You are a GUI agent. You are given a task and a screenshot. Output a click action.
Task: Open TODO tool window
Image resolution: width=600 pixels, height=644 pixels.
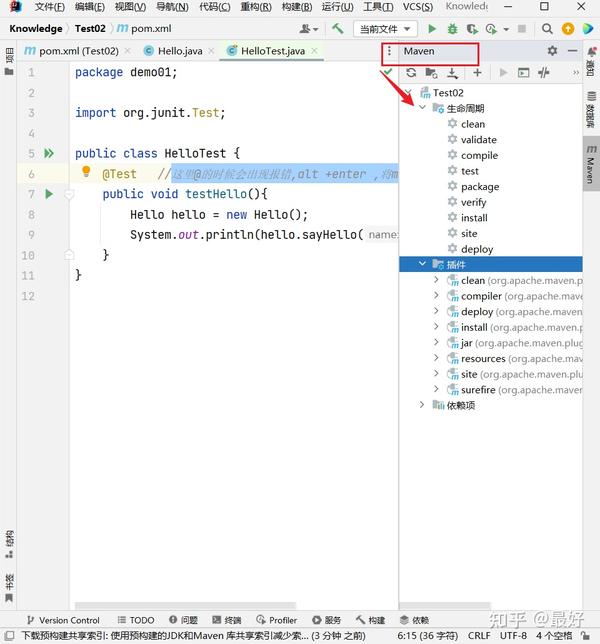click(136, 620)
